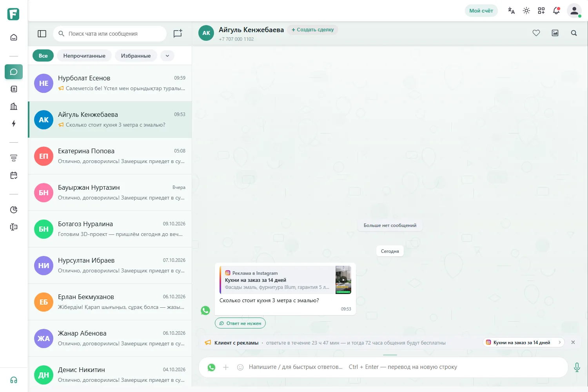Search within the Айгуль Кенжебаева conversation
The image size is (588, 392).
574,33
